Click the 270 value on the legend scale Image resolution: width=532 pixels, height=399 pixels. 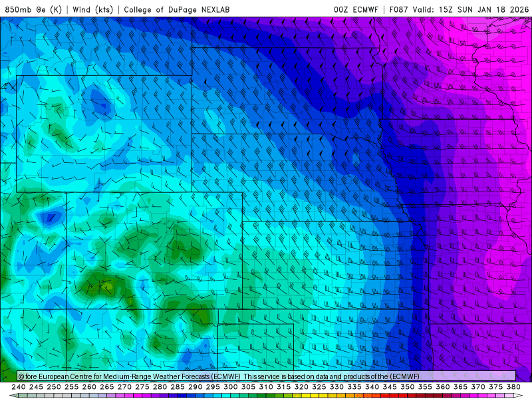[124, 387]
